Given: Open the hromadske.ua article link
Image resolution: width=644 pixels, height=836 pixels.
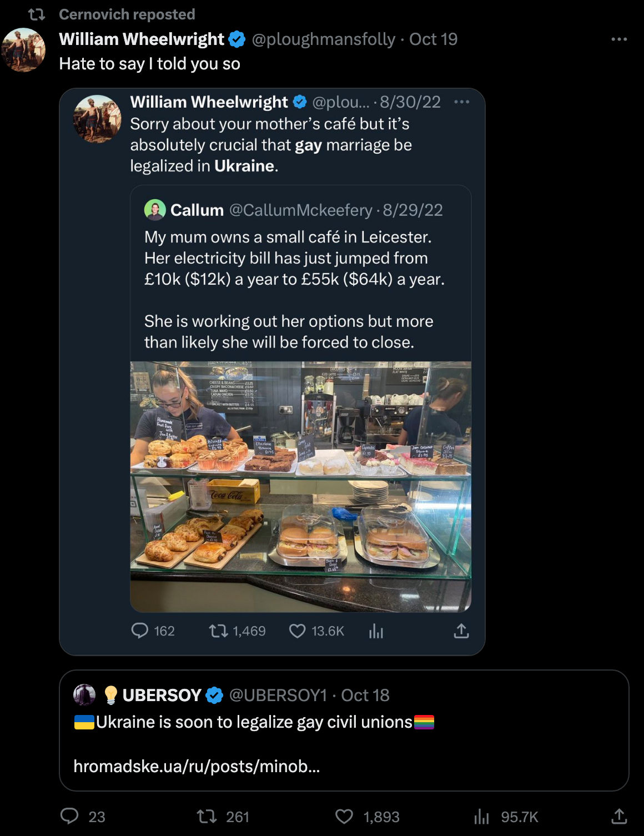Looking at the screenshot, I should coord(197,766).
